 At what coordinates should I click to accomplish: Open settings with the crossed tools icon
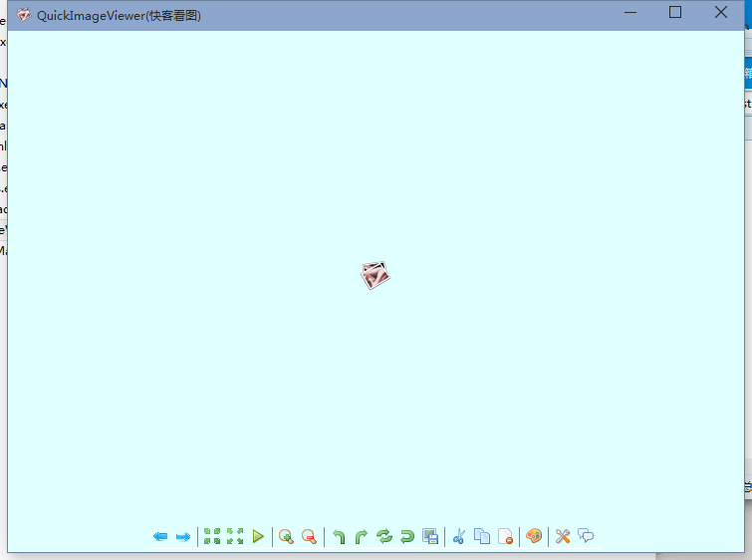click(563, 536)
